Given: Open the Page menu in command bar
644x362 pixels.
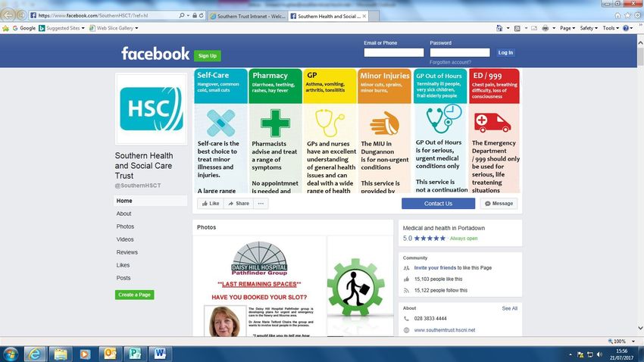Looking at the screenshot, I should tap(567, 28).
